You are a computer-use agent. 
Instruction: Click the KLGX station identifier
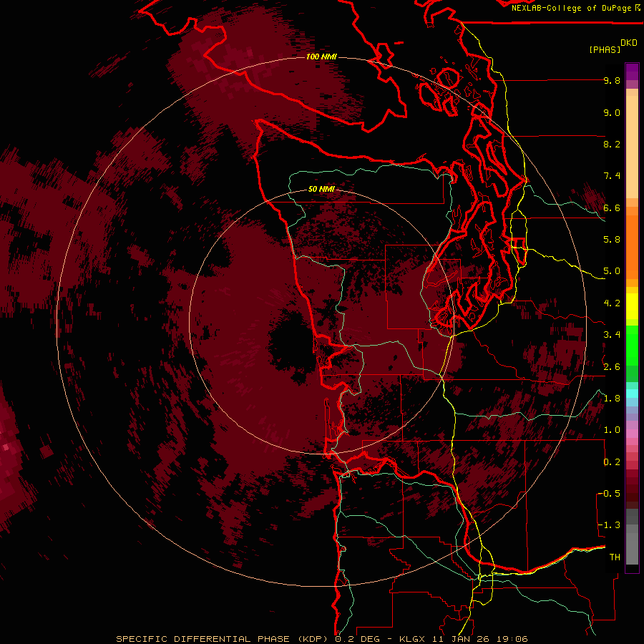(x=411, y=639)
